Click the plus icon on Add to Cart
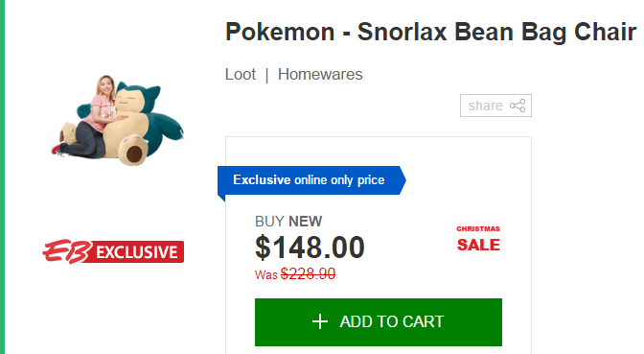Screen dimensions: 644x354 click(x=320, y=321)
